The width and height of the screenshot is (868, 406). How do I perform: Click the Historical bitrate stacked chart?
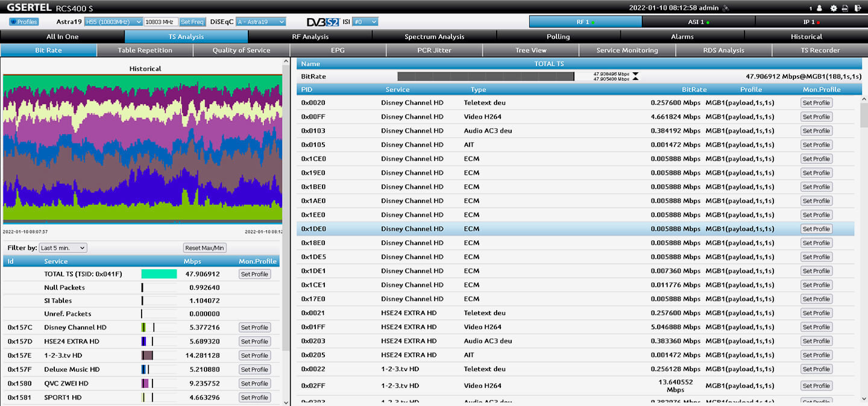click(x=142, y=149)
